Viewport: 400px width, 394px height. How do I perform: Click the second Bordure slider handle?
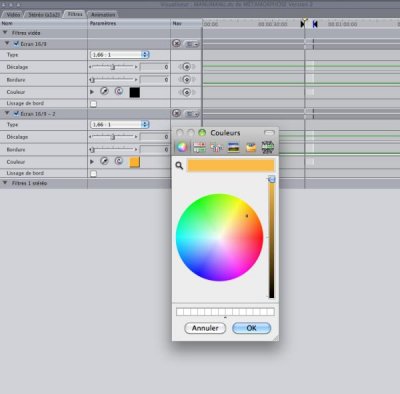click(93, 150)
